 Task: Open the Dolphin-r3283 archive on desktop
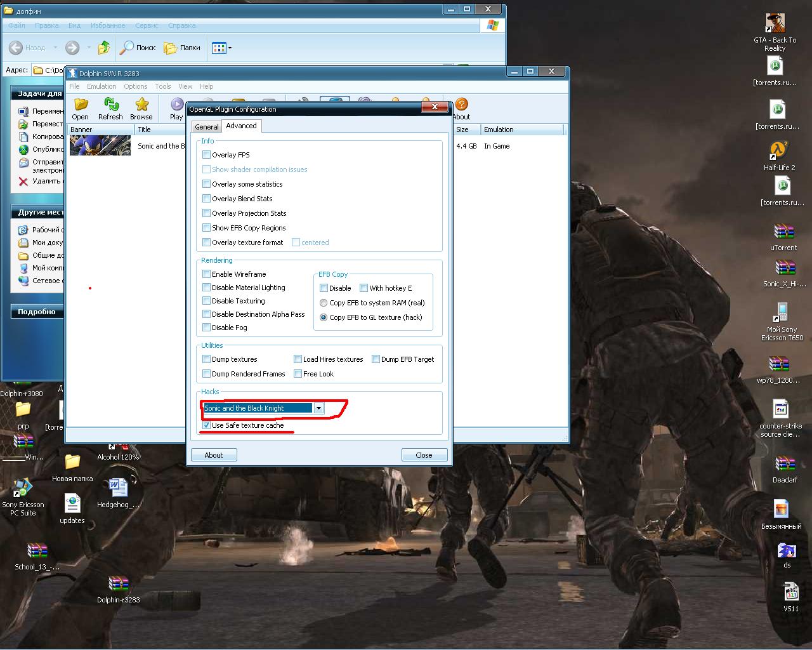click(118, 585)
